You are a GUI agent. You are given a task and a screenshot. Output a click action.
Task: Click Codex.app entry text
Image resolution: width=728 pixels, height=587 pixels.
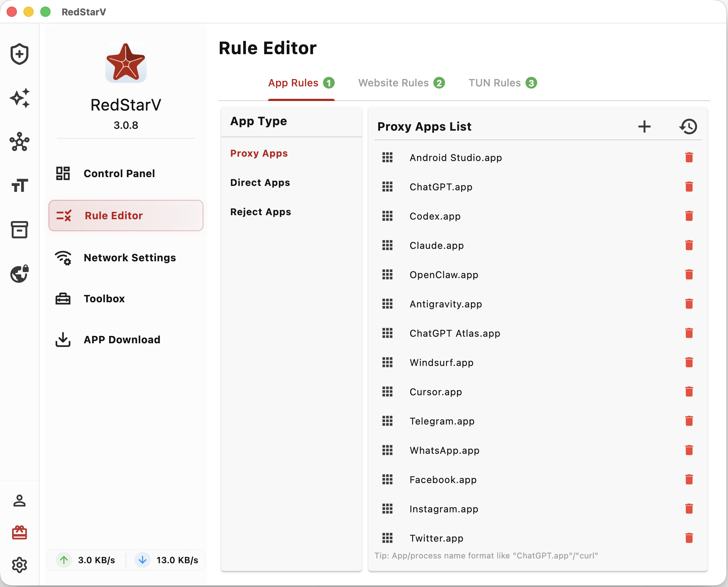pyautogui.click(x=435, y=216)
